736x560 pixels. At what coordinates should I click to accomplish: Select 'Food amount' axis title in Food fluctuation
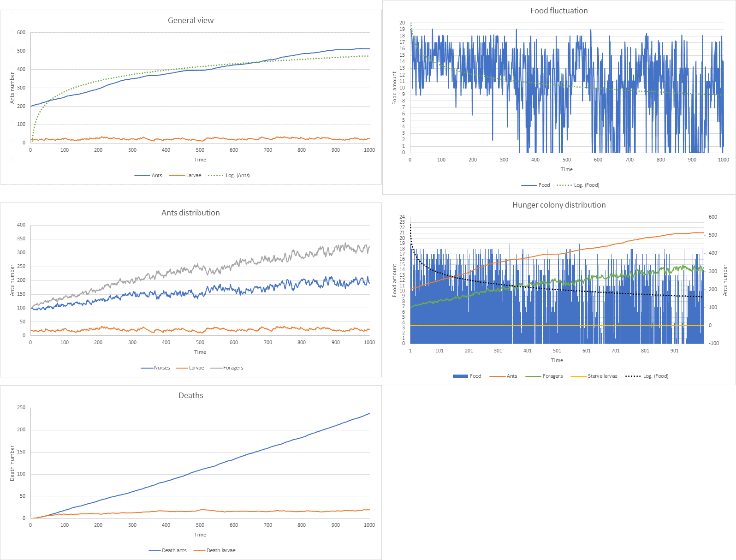tap(394, 88)
